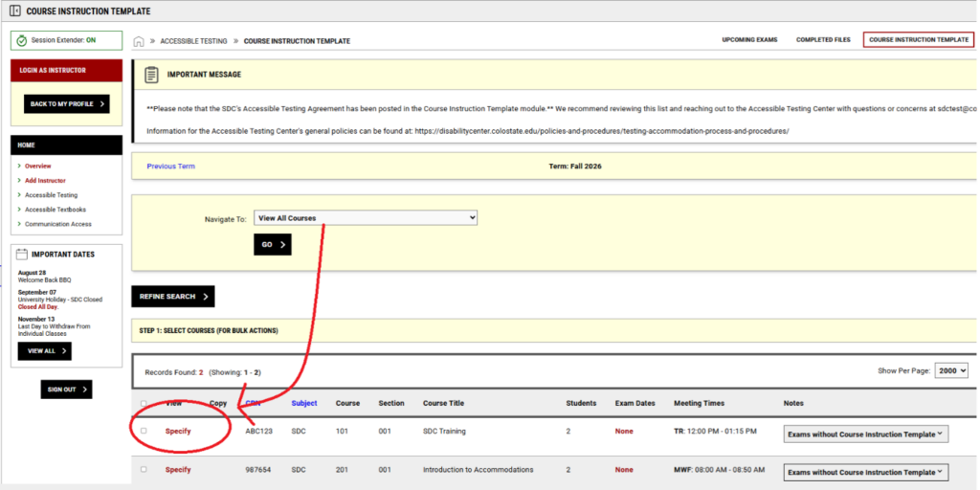
Task: Click the University Holiday - SDC Closed entry
Action: click(60, 300)
